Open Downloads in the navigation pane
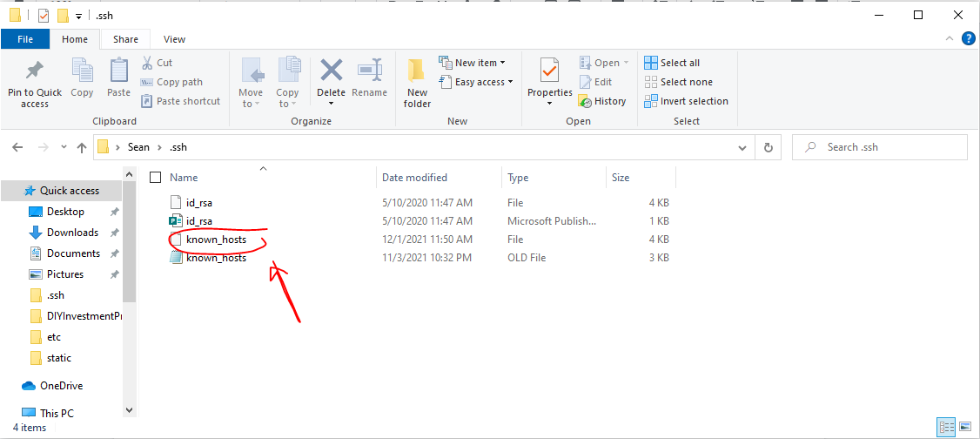The height and width of the screenshot is (439, 980). 72,232
